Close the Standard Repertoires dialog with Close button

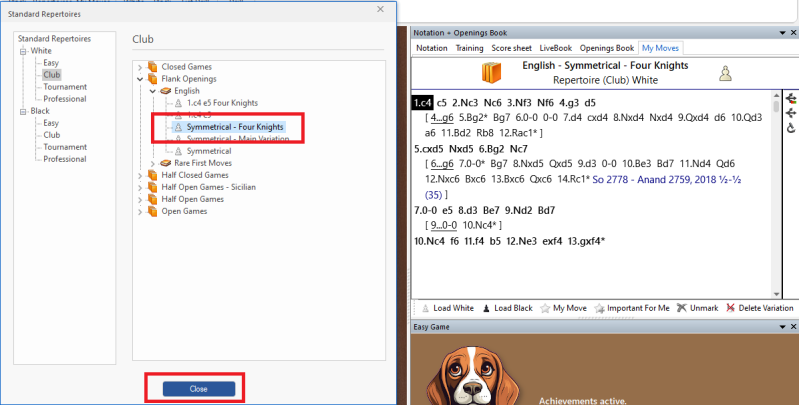click(199, 389)
